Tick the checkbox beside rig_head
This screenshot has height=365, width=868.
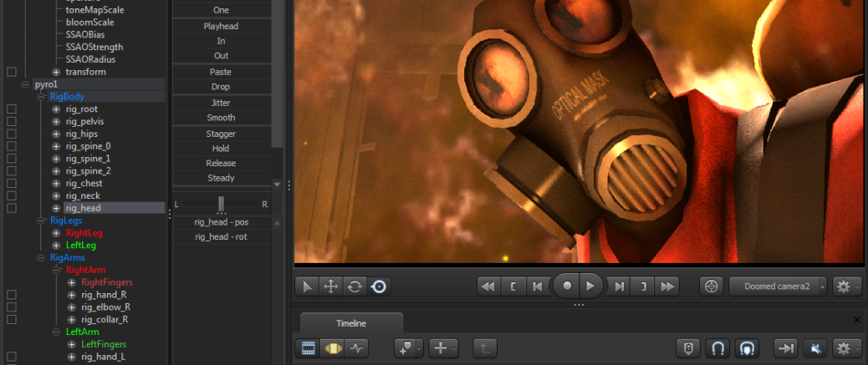[x=11, y=208]
